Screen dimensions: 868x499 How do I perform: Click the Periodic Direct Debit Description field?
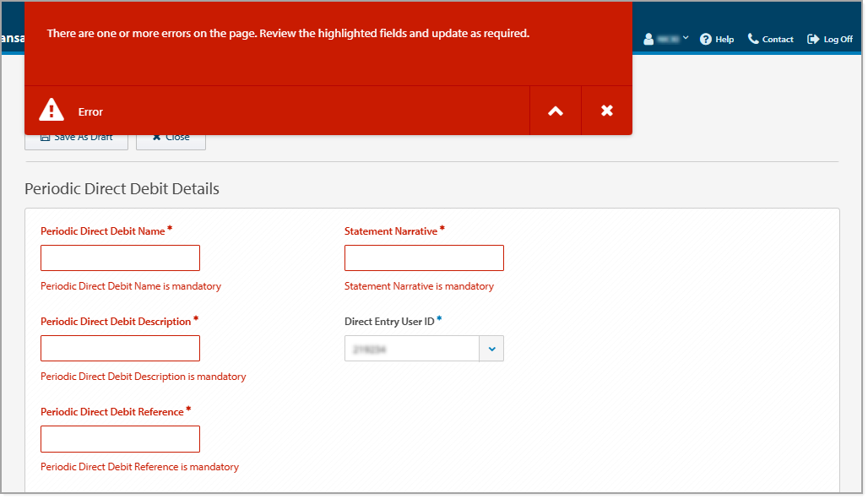pos(120,348)
